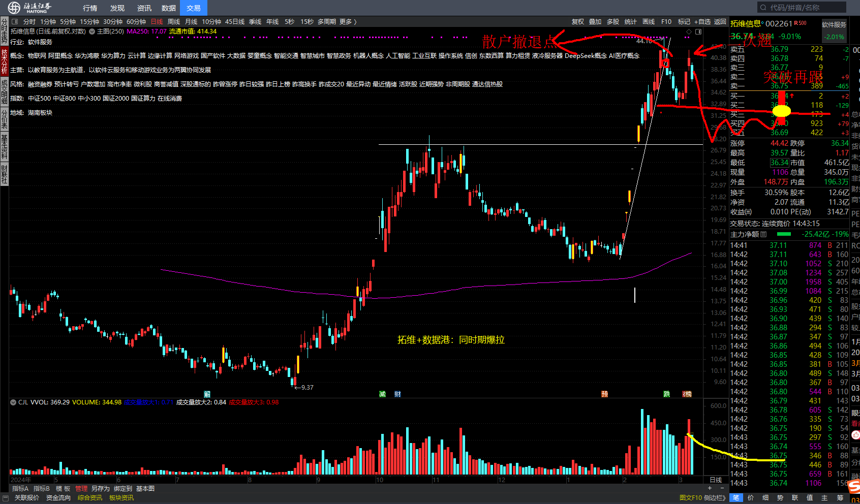Image resolution: width=860 pixels, height=504 pixels.
Task: Click the 财 marker icon on chart bottom
Action: click(397, 394)
